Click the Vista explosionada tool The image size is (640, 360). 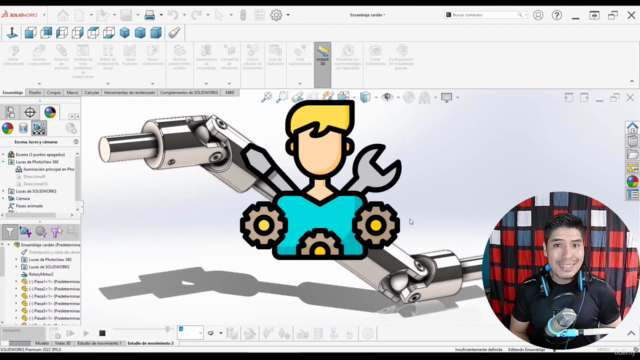300,56
